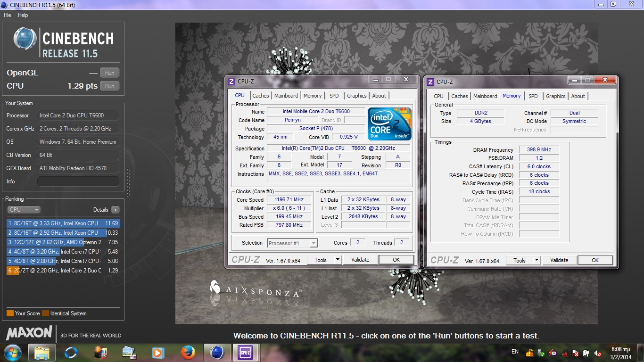The width and height of the screenshot is (644, 362).
Task: Click the volume speaker tray icon
Action: pyautogui.click(x=598, y=353)
